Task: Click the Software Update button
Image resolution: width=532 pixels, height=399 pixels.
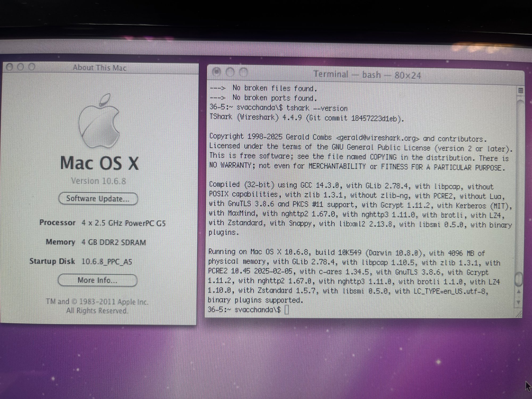Action: coord(98,199)
